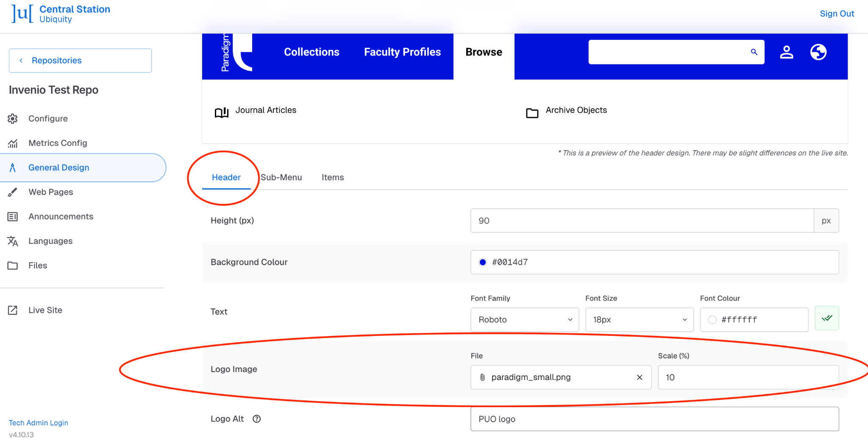Open the user account icon in the header
This screenshot has height=442, width=868.
pos(787,52)
